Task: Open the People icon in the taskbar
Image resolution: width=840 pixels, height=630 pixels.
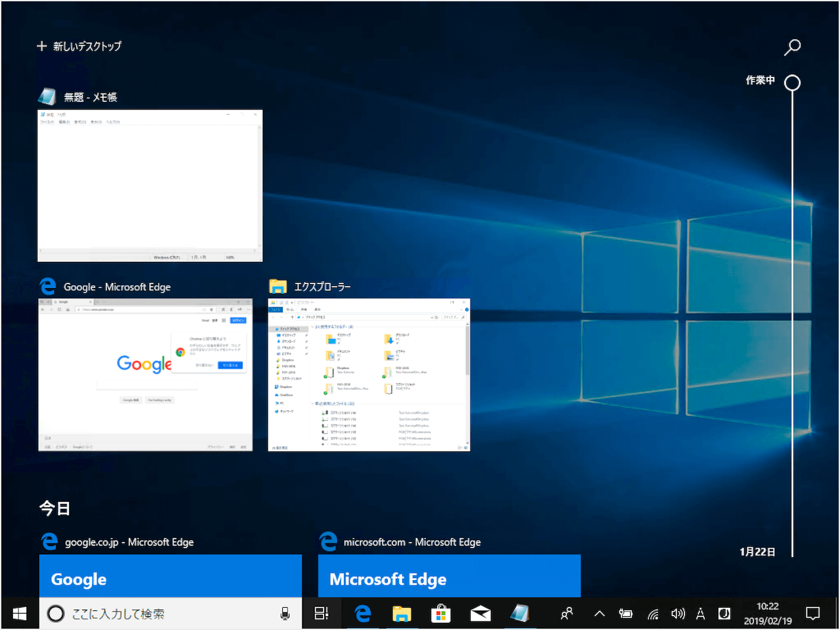Action: click(x=567, y=614)
